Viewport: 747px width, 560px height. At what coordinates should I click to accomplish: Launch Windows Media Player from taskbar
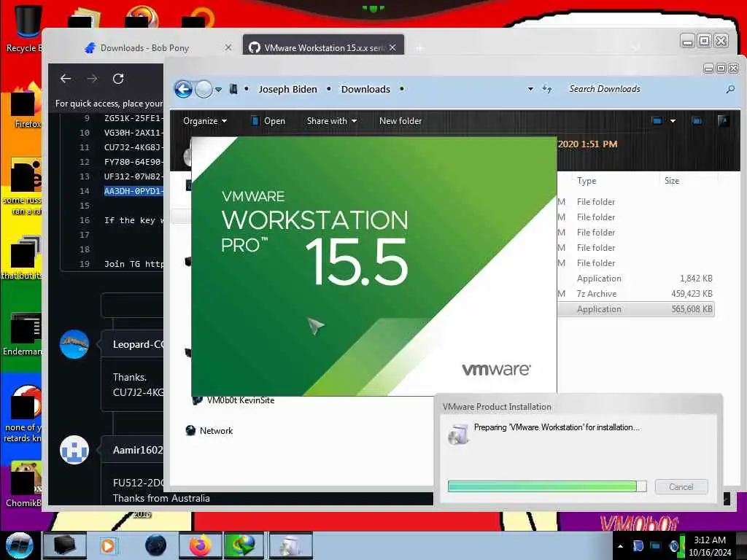point(108,545)
